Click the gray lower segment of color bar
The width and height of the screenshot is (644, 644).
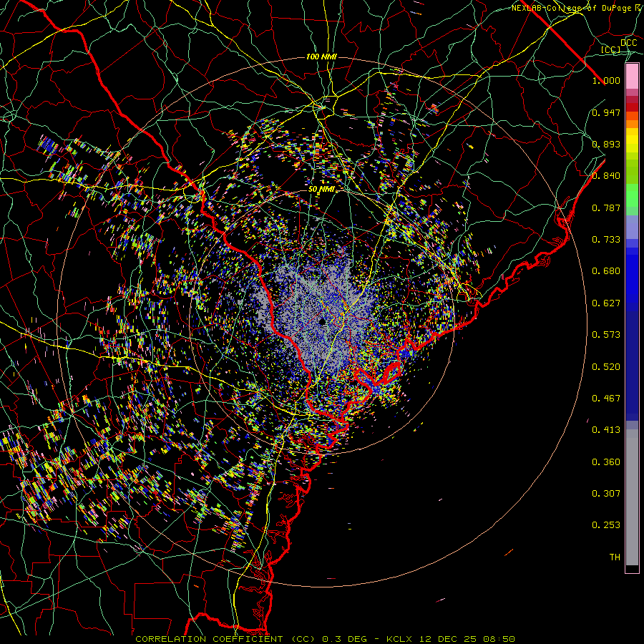point(632,497)
